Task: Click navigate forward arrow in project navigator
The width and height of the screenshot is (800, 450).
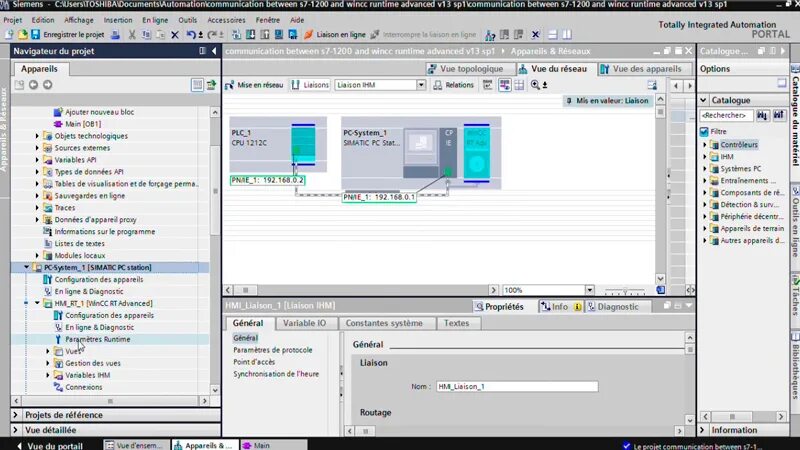Action: point(47,85)
